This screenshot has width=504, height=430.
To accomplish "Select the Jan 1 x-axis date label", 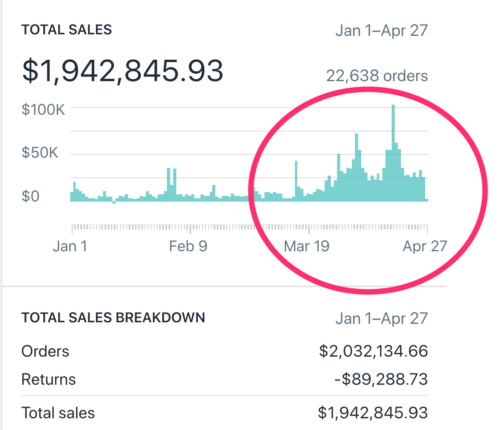I will coord(70,246).
